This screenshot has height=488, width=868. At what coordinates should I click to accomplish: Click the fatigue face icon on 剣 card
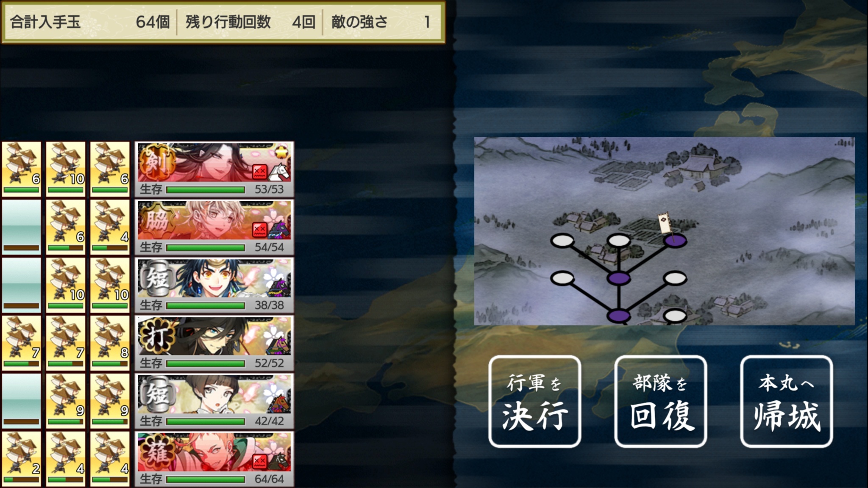click(260, 172)
